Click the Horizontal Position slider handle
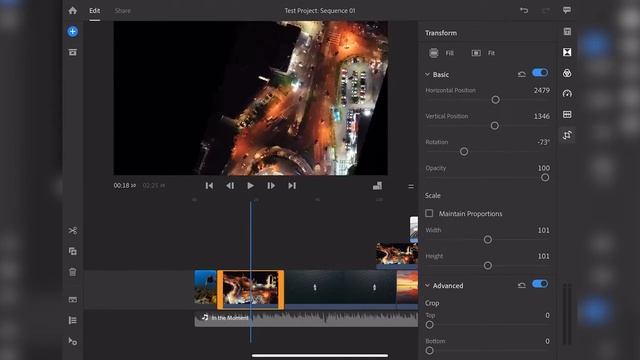Image resolution: width=640 pixels, height=360 pixels. point(496,100)
